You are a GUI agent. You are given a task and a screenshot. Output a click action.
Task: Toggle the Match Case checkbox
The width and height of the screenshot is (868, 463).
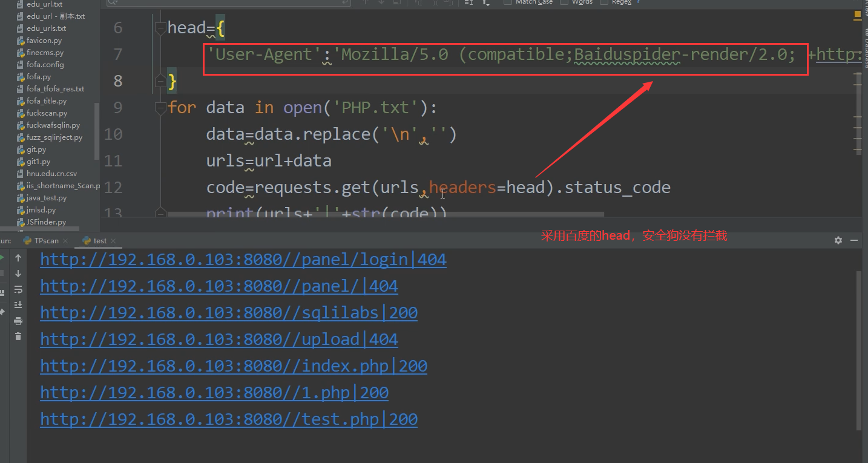click(508, 2)
